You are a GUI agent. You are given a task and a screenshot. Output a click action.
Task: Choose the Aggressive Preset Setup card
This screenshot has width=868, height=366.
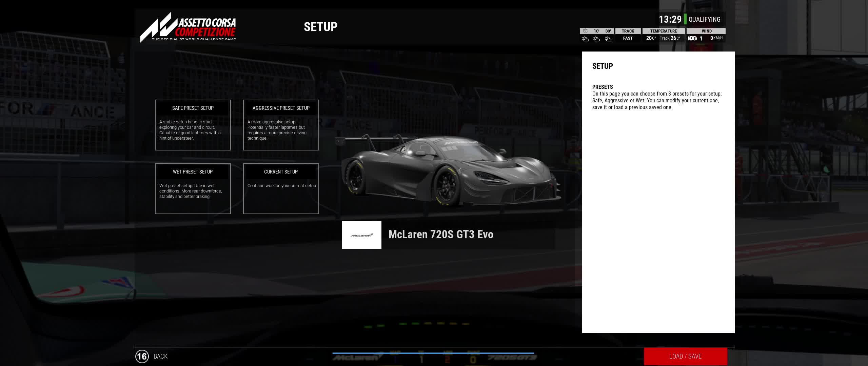click(281, 125)
